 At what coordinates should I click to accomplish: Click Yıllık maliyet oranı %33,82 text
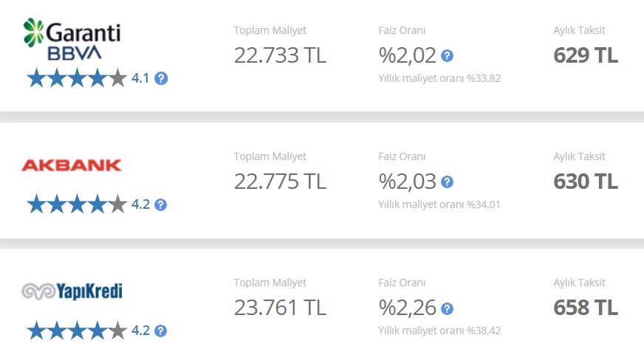coord(439,78)
